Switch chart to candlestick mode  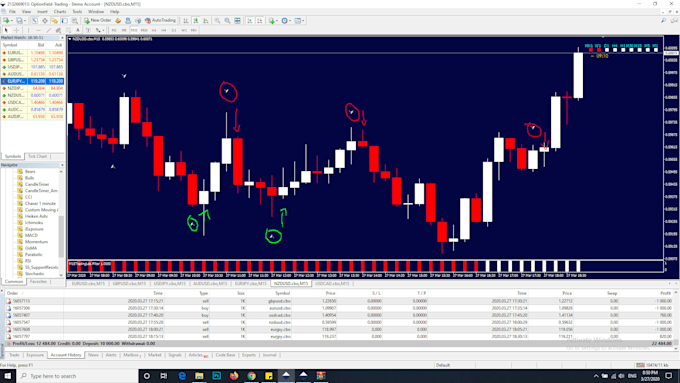[x=196, y=20]
